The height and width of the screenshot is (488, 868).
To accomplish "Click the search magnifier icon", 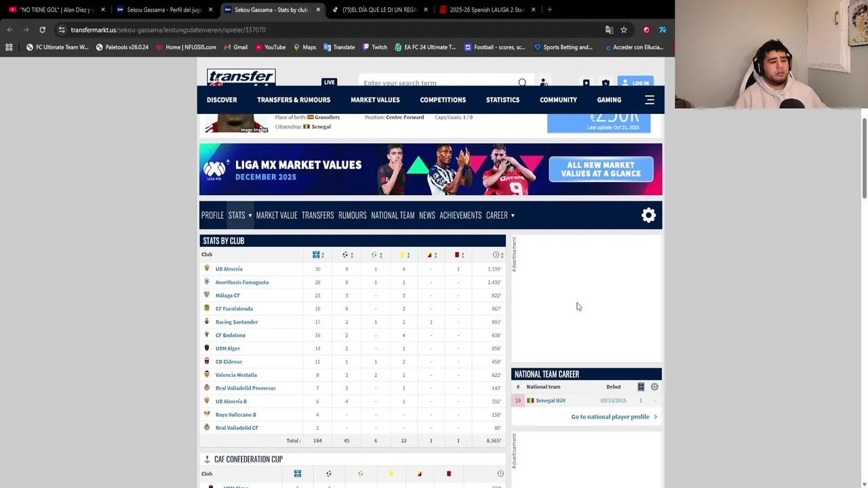I will pyautogui.click(x=522, y=83).
